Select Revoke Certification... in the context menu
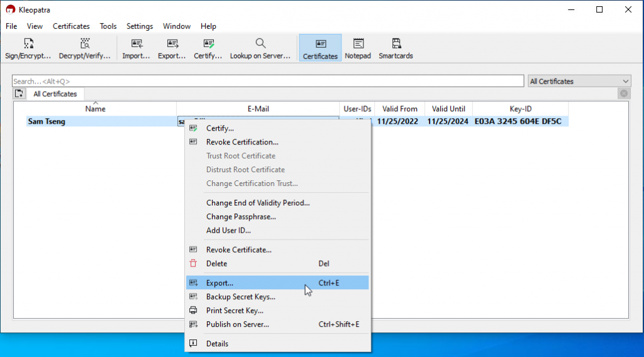644x357 pixels. pyautogui.click(x=277, y=142)
